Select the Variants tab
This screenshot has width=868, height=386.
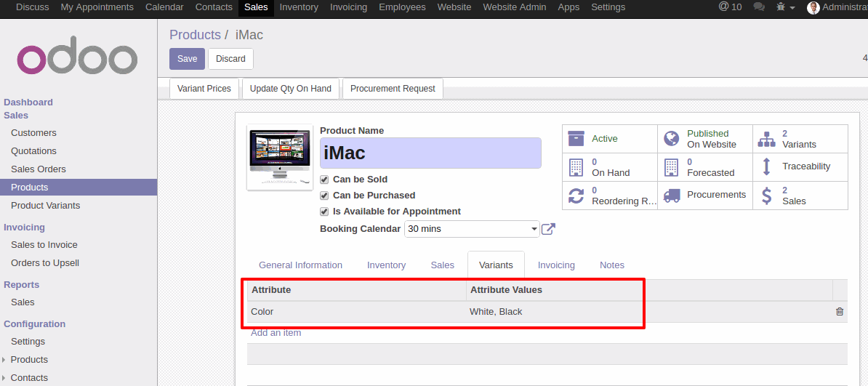pos(496,265)
